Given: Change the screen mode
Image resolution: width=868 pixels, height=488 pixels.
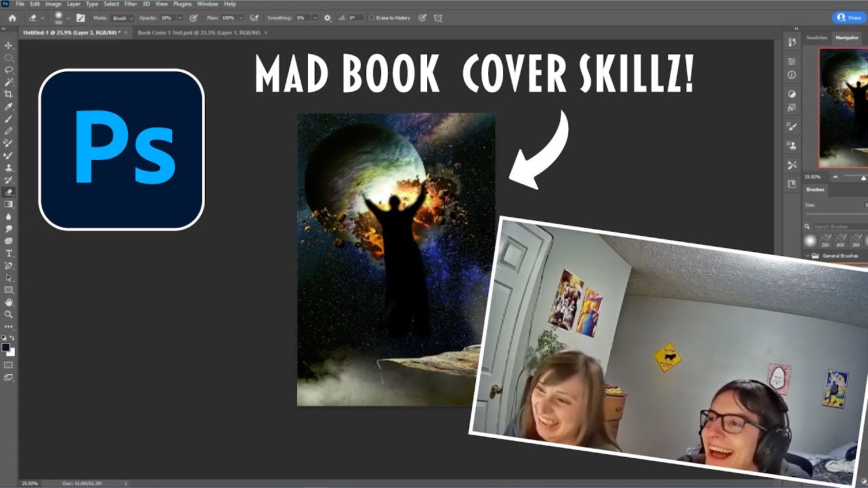Looking at the screenshot, I should [9, 377].
